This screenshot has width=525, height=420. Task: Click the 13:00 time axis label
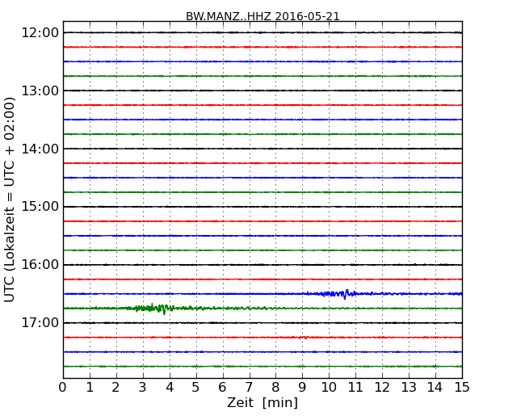(x=40, y=90)
